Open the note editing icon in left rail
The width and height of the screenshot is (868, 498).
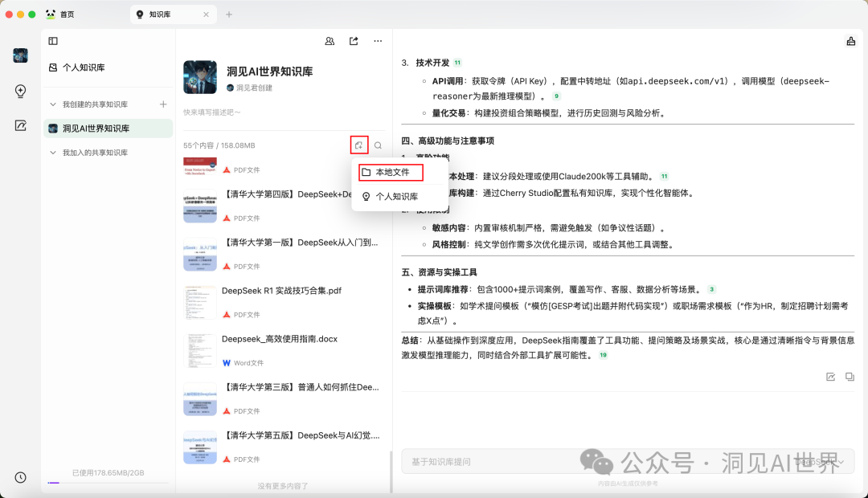pos(20,125)
